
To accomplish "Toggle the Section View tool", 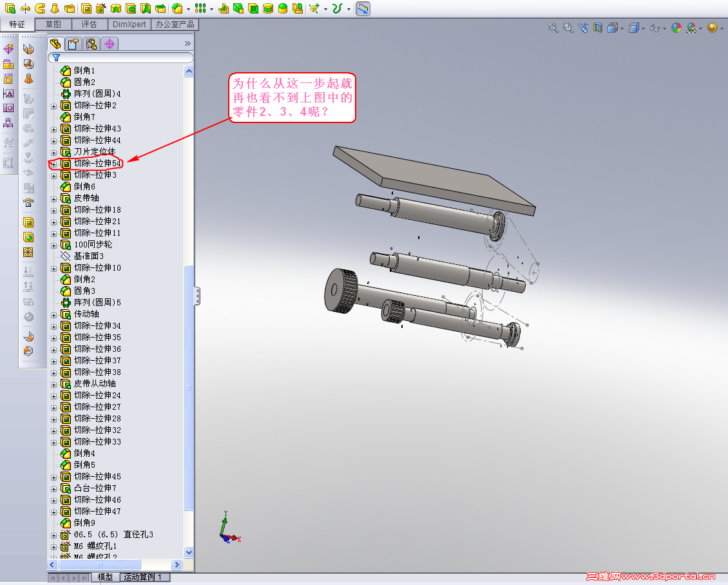I will (597, 28).
